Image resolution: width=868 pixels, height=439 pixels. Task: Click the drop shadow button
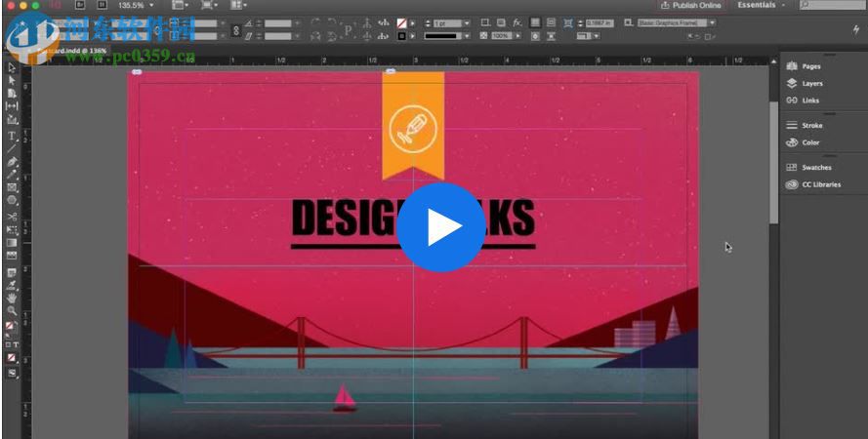(501, 22)
